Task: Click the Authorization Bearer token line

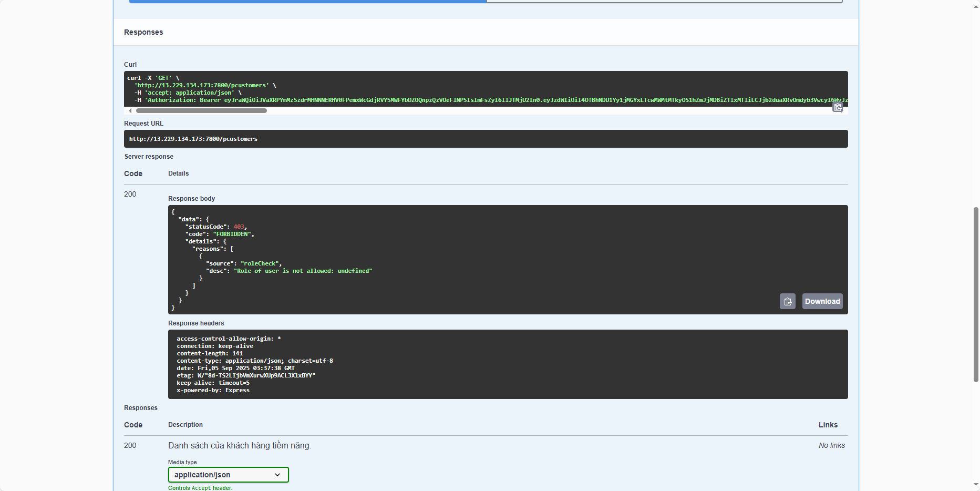Action: (473, 100)
